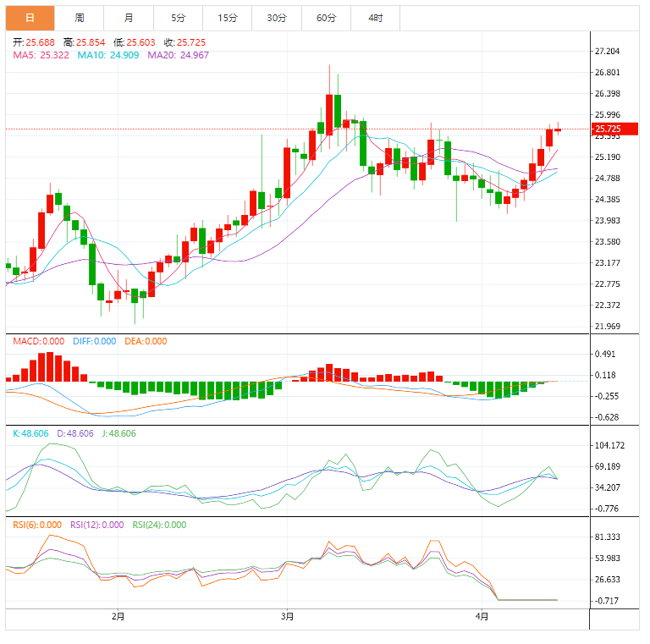The width and height of the screenshot is (650, 644).
Task: Click the 23.983 price axis label
Action: 608,221
